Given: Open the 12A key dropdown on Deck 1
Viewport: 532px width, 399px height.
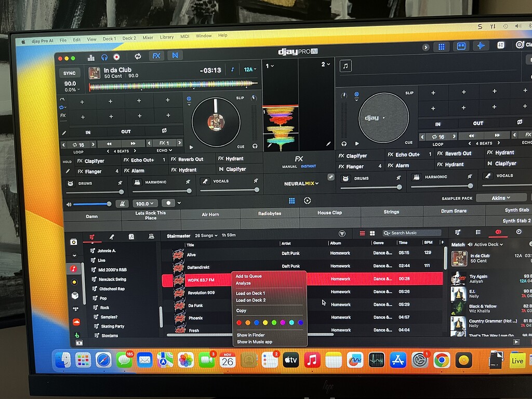Looking at the screenshot, I should click(x=250, y=70).
